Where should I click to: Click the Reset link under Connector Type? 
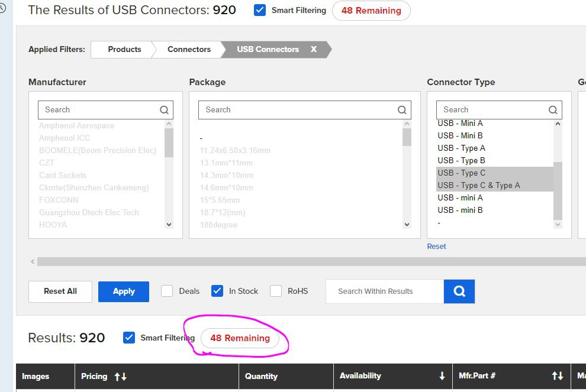tap(436, 247)
